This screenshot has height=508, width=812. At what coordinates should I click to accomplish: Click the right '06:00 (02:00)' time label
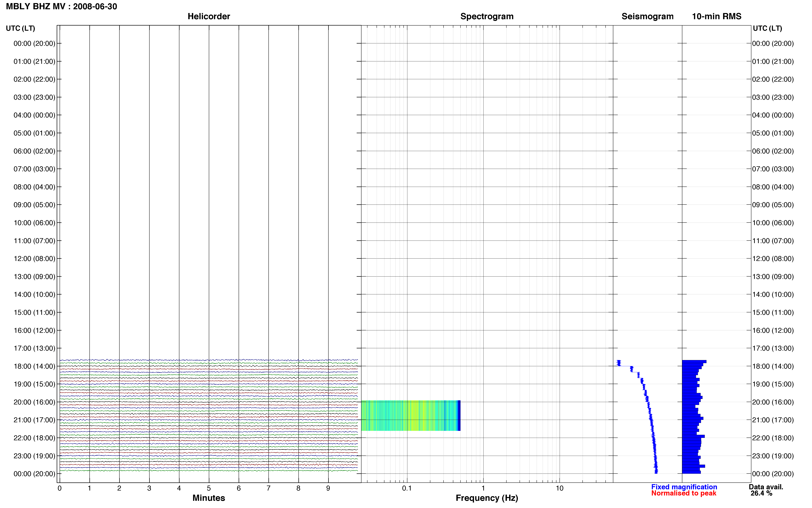tap(773, 151)
